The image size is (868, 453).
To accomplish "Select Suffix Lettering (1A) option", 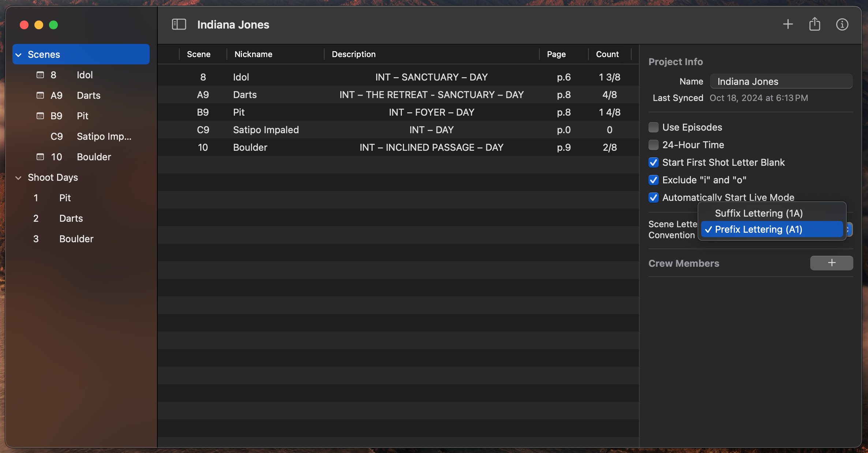I will click(x=759, y=213).
